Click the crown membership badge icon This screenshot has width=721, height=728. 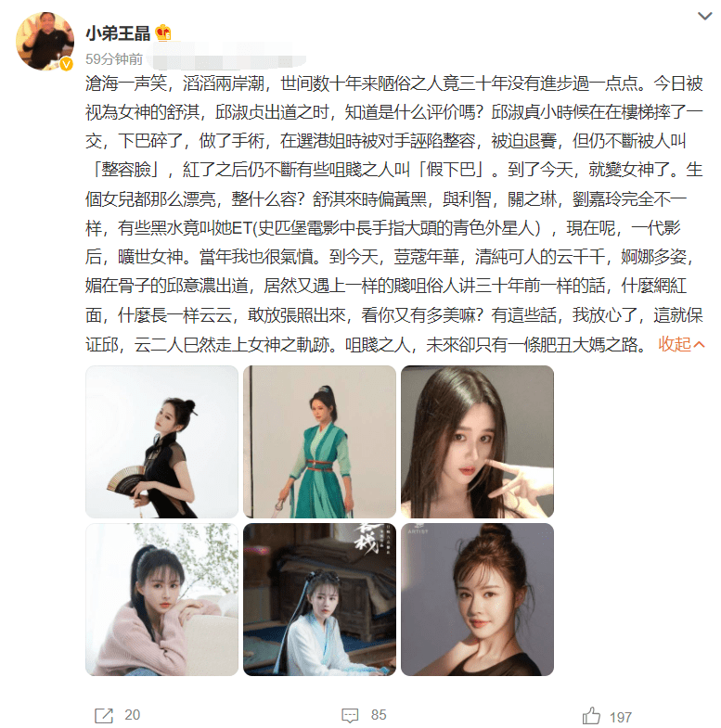click(x=163, y=33)
